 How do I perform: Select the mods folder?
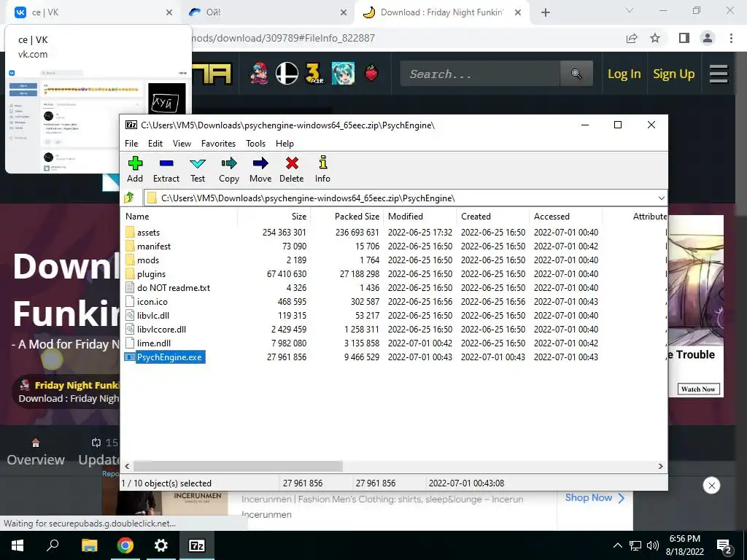click(147, 260)
